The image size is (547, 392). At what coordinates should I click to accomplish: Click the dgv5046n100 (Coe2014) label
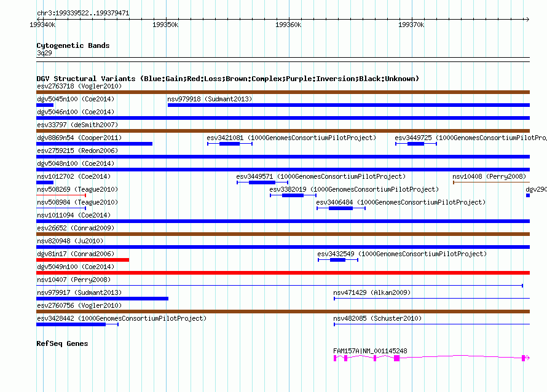tap(76, 112)
